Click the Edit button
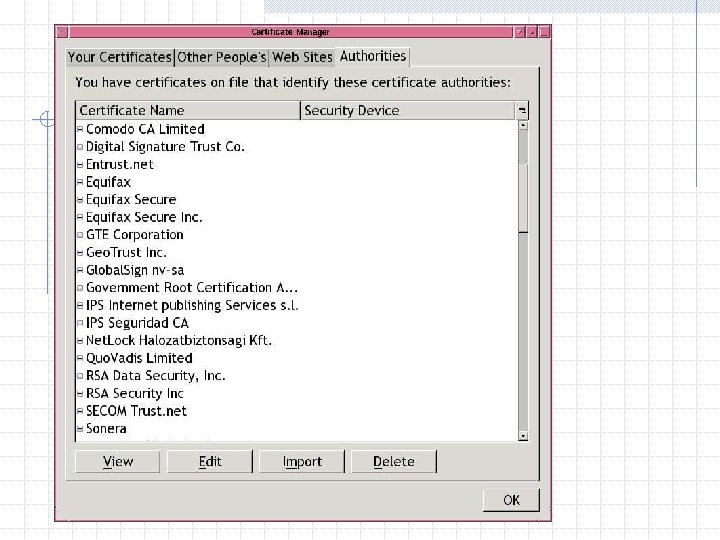720x540 pixels. coord(210,461)
